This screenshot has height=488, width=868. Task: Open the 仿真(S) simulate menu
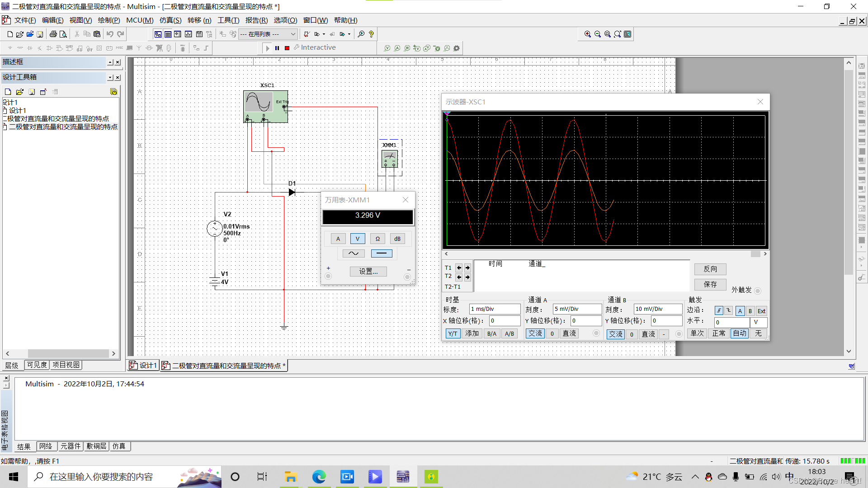[x=170, y=20]
